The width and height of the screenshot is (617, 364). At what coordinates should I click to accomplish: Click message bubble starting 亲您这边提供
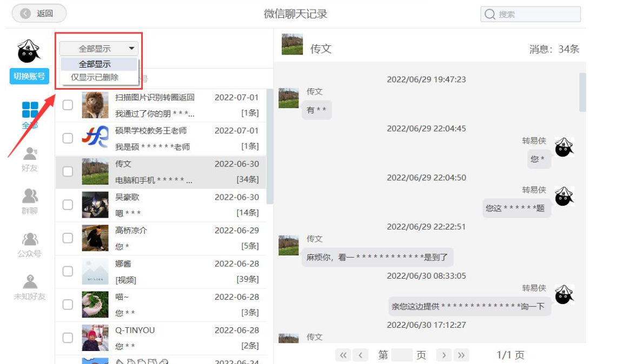point(469,307)
